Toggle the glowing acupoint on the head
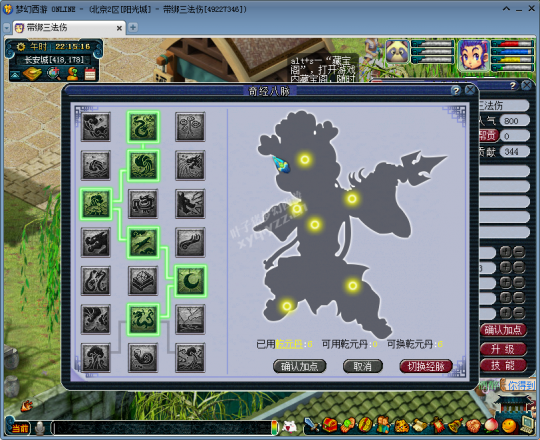This screenshot has height=440, width=540. click(305, 159)
